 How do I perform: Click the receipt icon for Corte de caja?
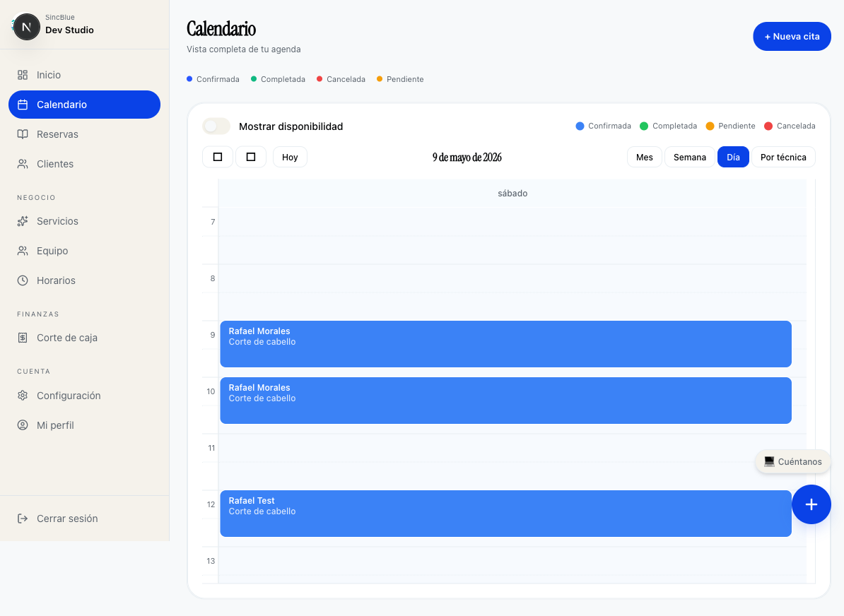click(23, 338)
